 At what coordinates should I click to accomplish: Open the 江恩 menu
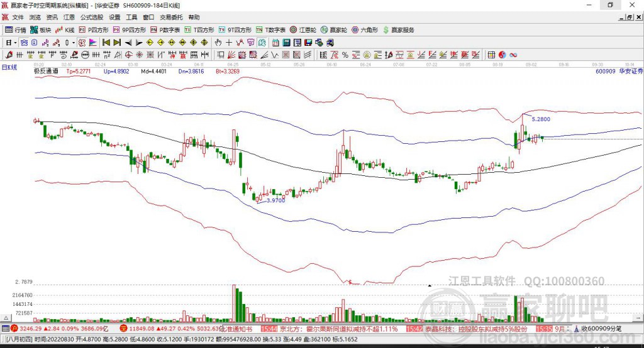pos(69,17)
